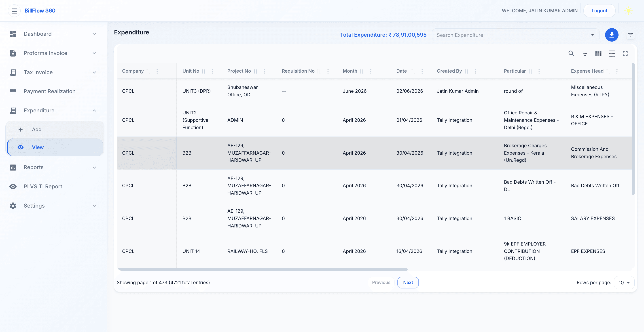This screenshot has height=332, width=644.
Task: Sort by Expense Head column arrows
Action: coord(608,71)
